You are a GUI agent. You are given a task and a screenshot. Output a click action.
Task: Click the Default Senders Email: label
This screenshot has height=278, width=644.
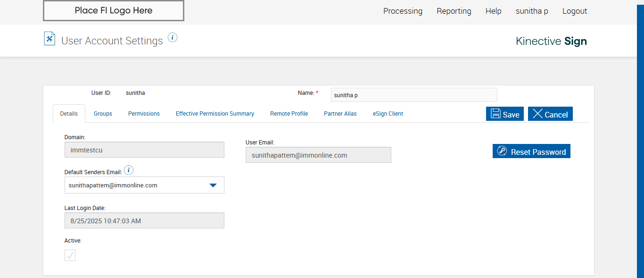[x=93, y=172]
